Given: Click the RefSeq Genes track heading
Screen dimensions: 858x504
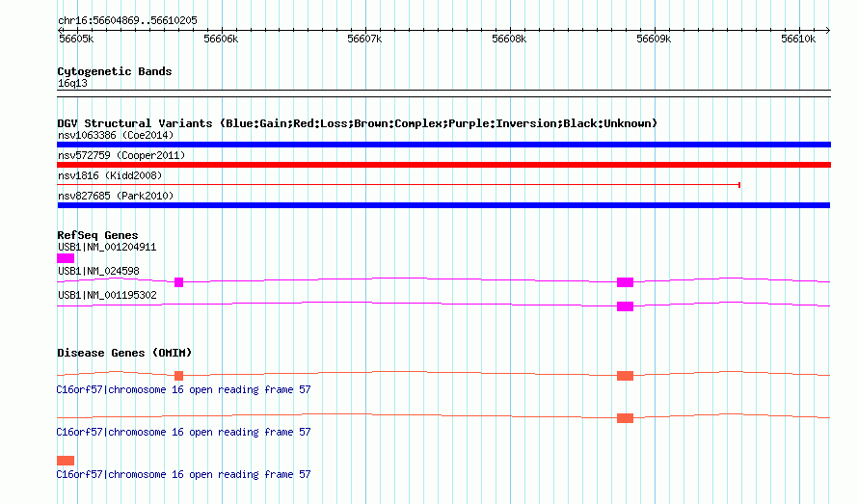Looking at the screenshot, I should 97,235.
